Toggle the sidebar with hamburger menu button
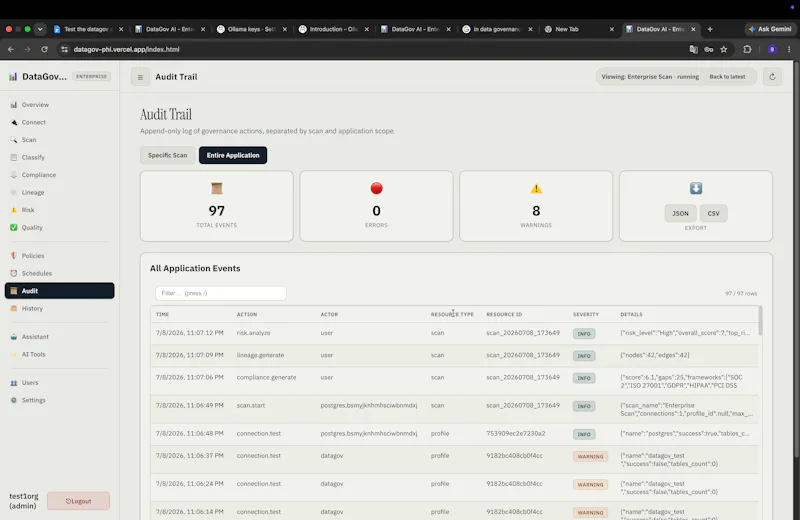 [x=140, y=77]
